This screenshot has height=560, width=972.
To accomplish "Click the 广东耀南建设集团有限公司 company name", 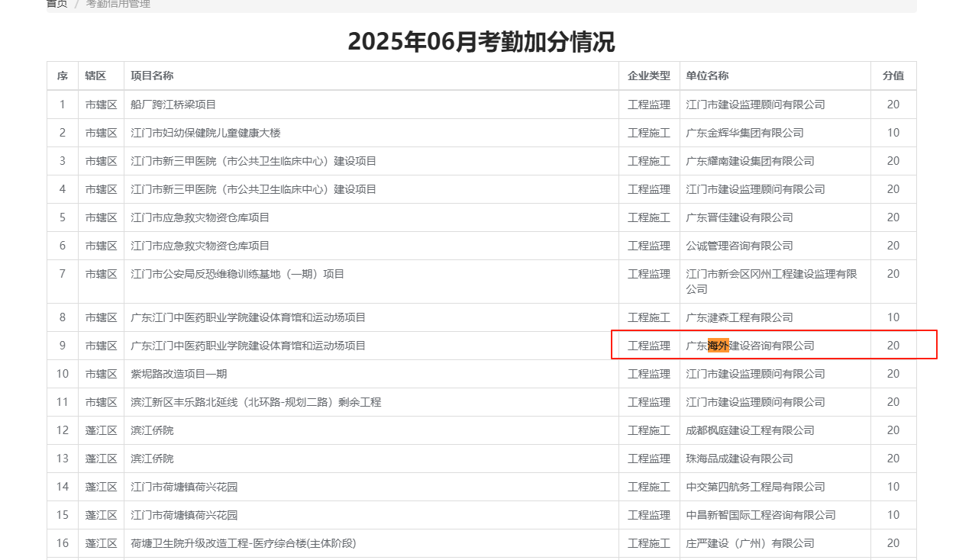I will click(750, 161).
